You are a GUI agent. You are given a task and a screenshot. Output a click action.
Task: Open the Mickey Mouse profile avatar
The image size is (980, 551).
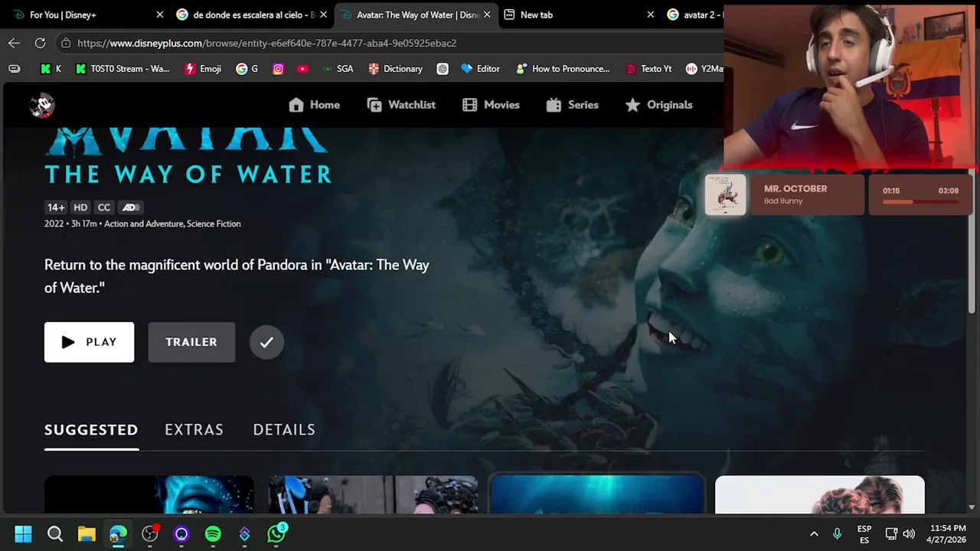43,105
